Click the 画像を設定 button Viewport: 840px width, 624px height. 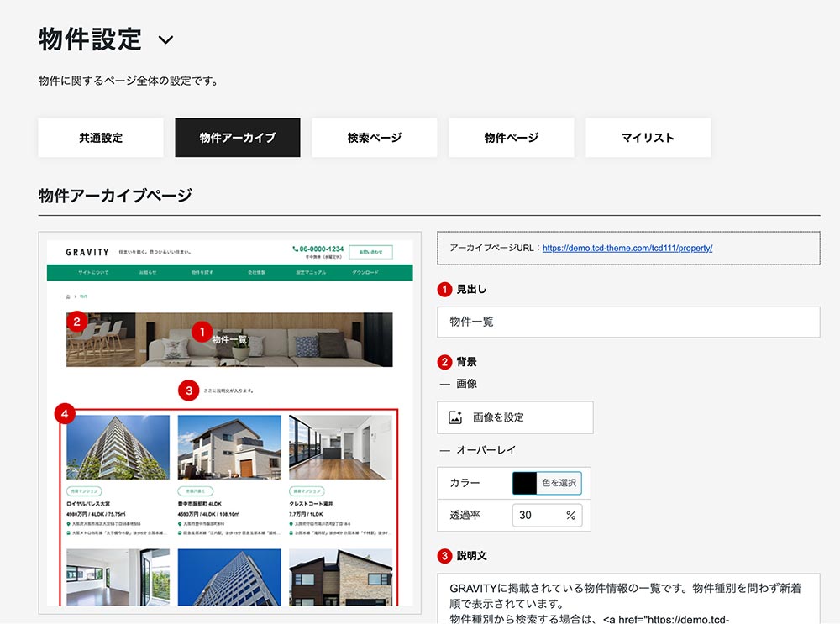coord(515,417)
